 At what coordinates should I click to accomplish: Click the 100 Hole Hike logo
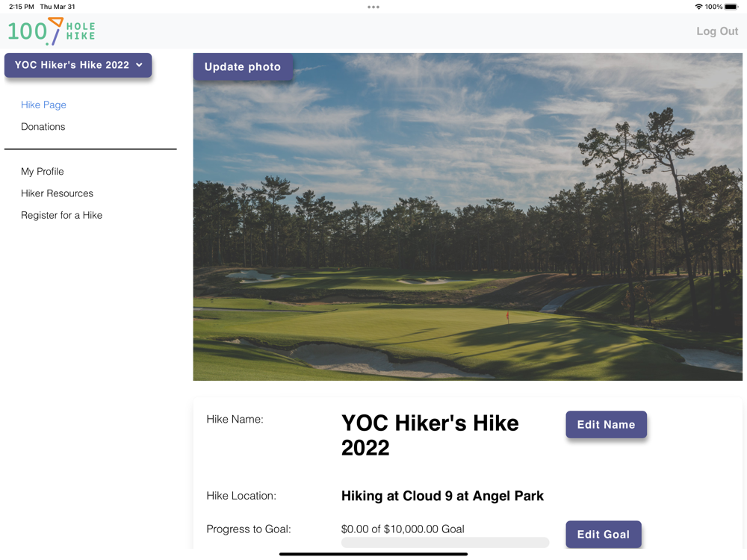click(51, 31)
